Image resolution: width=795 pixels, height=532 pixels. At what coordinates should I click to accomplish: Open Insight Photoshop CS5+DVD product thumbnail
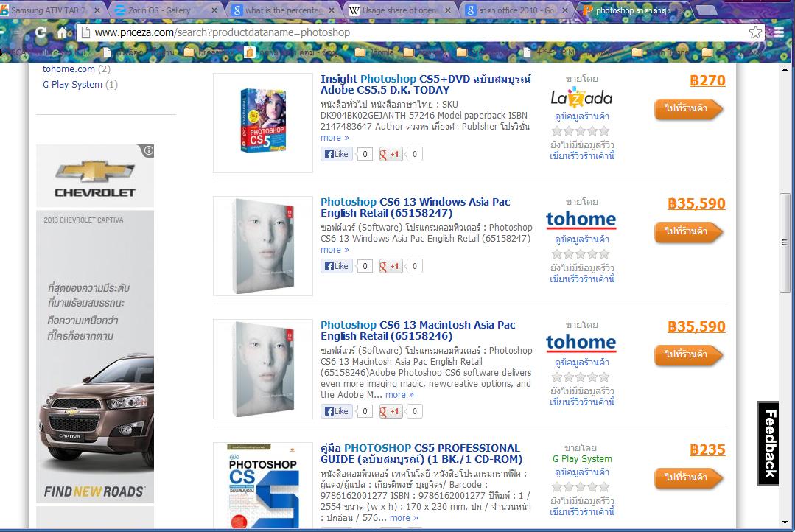[262, 123]
